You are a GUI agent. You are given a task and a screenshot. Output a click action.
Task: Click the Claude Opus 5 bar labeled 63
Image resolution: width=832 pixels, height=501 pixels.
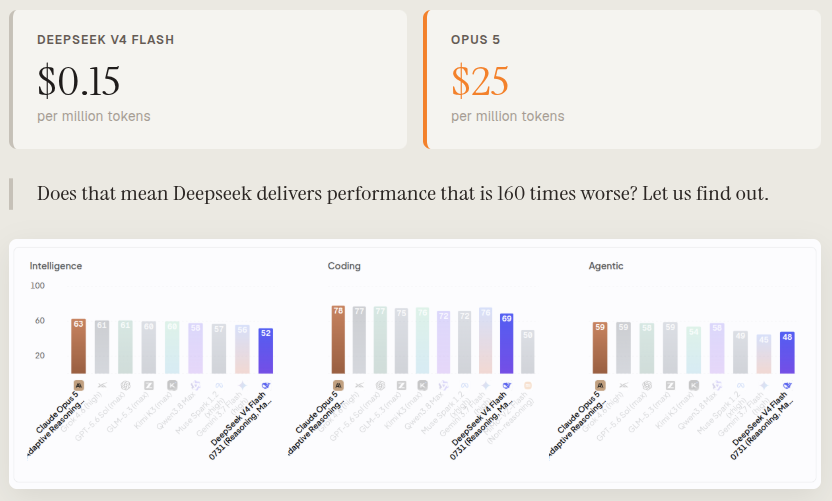[79, 347]
